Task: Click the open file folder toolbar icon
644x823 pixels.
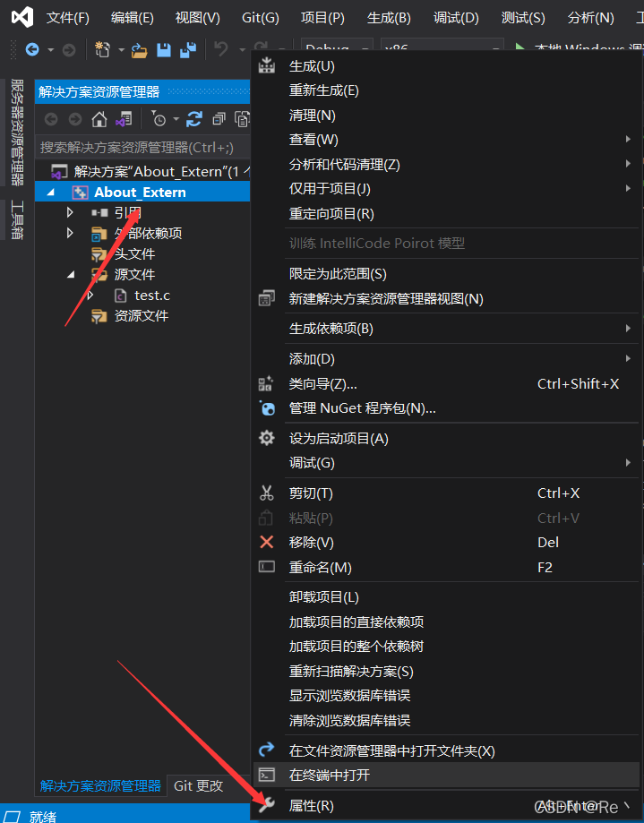Action: [x=139, y=50]
